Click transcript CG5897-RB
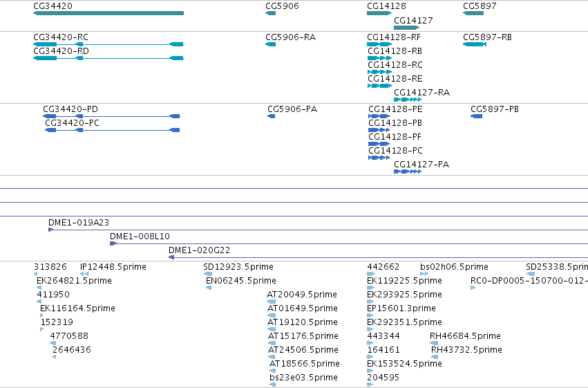 tap(488, 37)
